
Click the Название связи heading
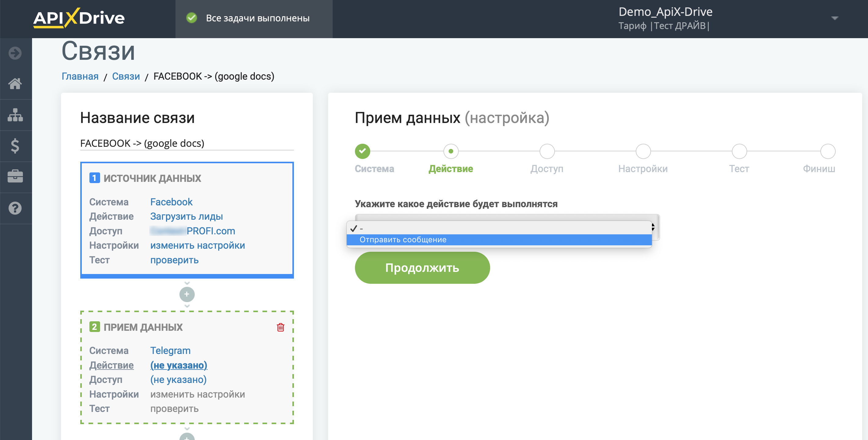pos(137,117)
